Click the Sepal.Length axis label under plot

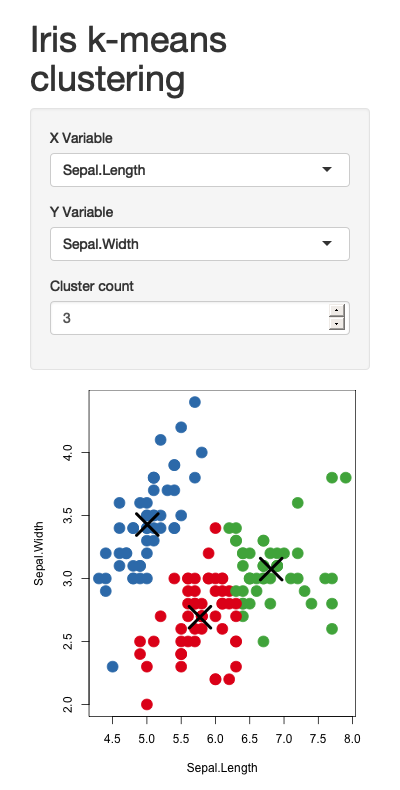pyautogui.click(x=222, y=768)
